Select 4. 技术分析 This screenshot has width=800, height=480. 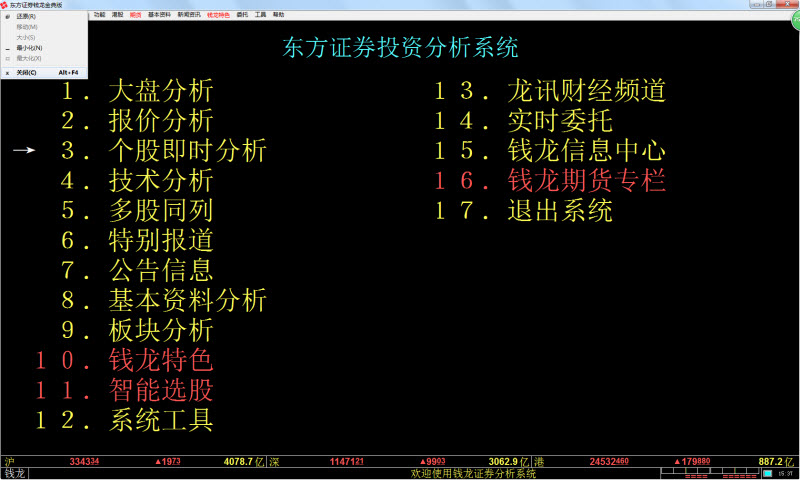click(137, 181)
